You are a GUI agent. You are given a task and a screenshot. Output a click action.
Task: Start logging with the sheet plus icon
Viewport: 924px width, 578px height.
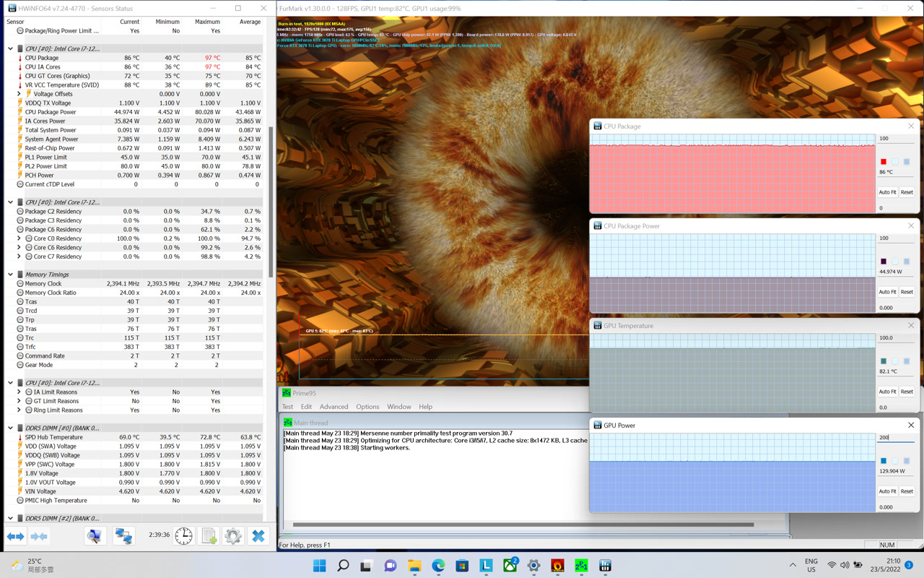[209, 535]
